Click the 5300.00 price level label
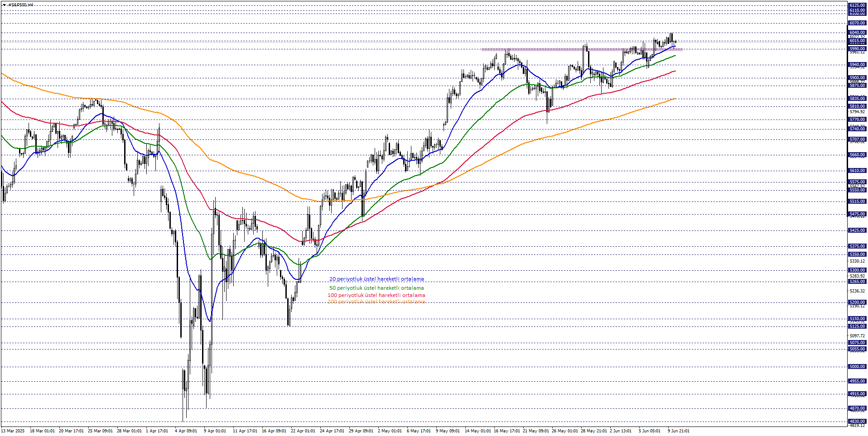Viewport: 868px width, 436px height. pos(857,270)
